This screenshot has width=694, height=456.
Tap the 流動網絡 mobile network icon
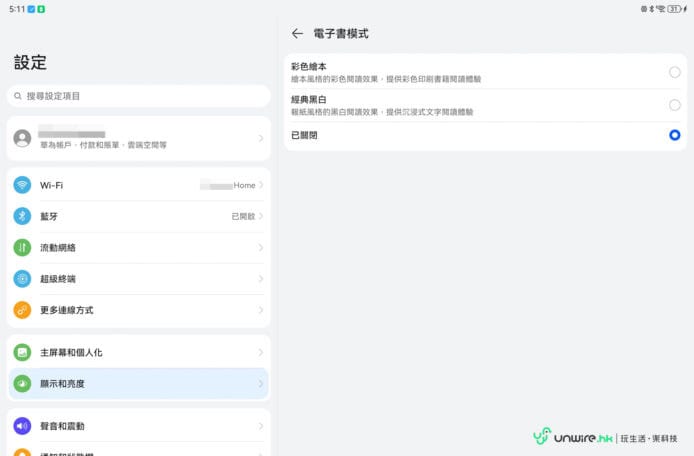point(22,247)
